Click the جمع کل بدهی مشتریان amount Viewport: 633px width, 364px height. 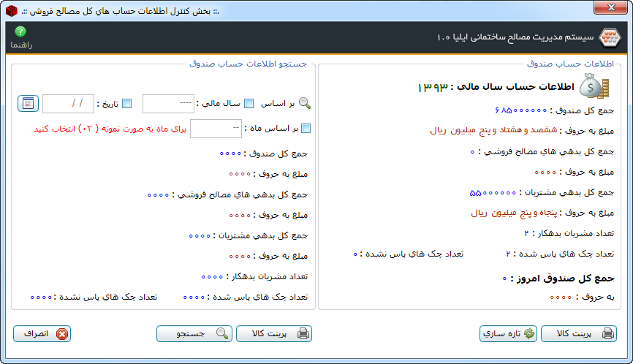coord(493,193)
